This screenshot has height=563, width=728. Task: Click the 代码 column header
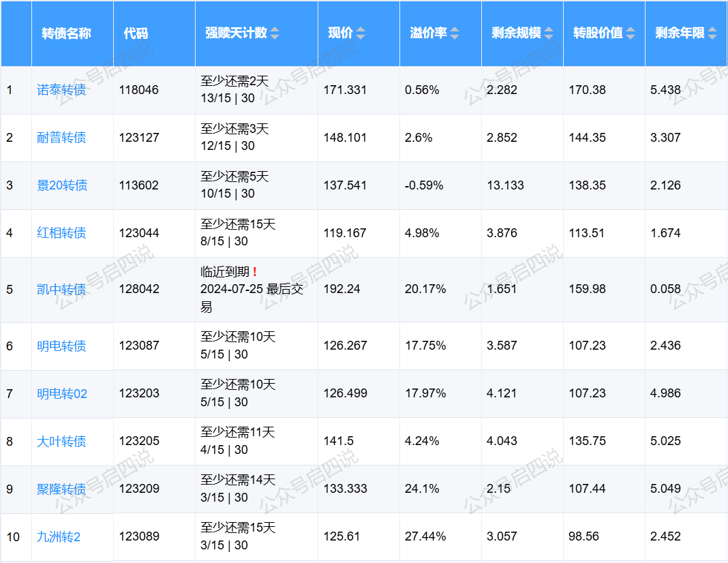coord(136,33)
